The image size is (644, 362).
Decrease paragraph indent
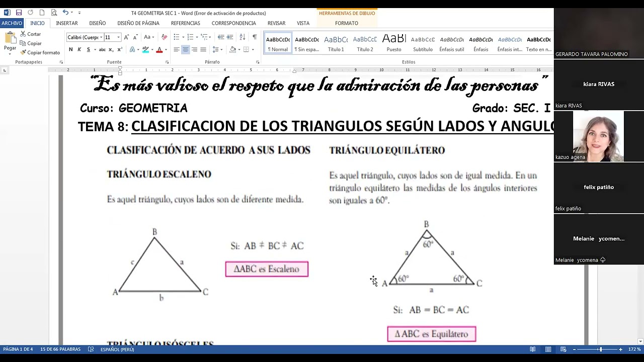(221, 37)
